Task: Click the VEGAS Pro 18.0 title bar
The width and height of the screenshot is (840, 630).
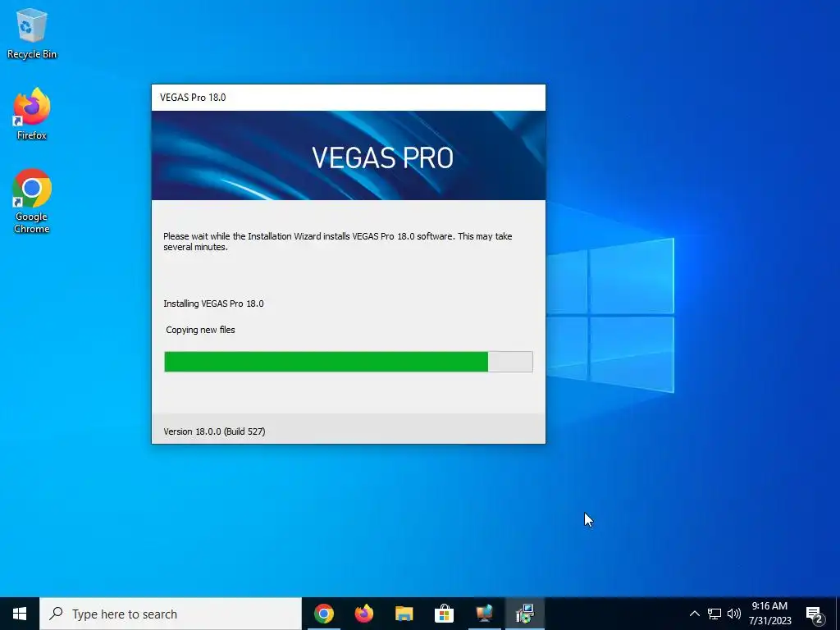Action: (x=348, y=98)
